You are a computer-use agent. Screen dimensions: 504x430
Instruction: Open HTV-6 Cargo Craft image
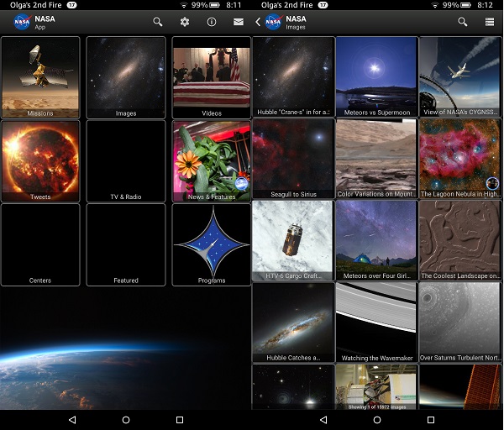pyautogui.click(x=293, y=240)
